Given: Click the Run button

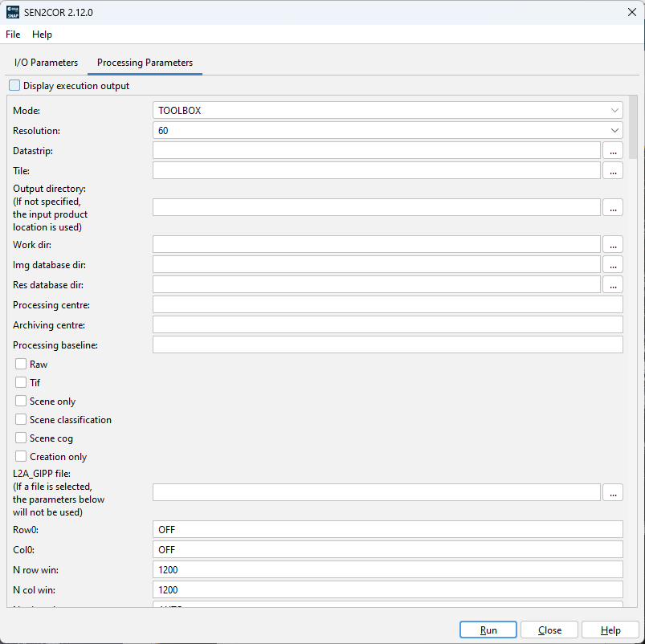Looking at the screenshot, I should coord(488,630).
